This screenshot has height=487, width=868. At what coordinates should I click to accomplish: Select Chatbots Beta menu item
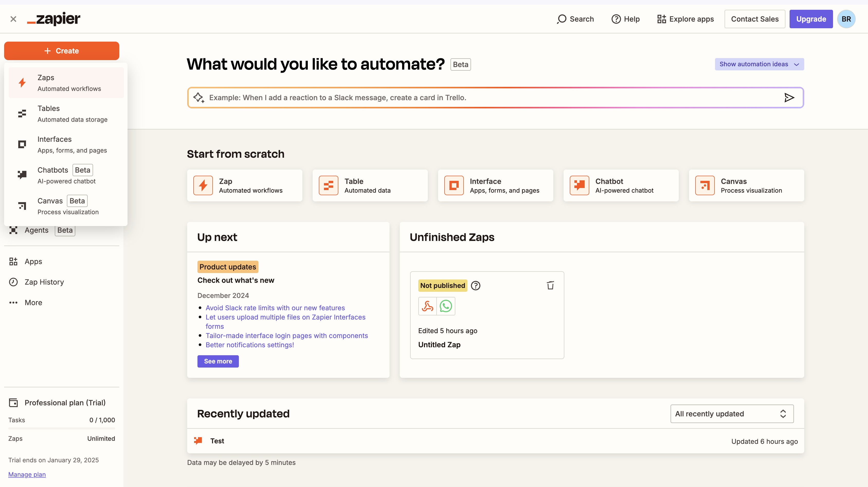[66, 175]
